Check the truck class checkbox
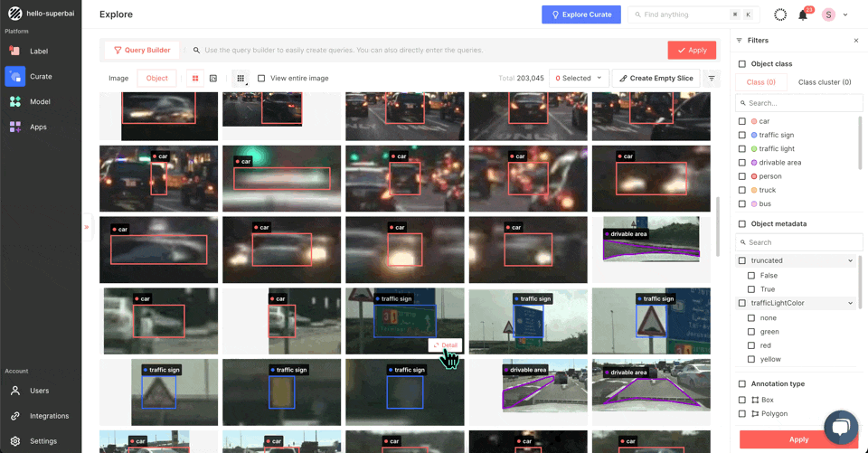 (741, 190)
